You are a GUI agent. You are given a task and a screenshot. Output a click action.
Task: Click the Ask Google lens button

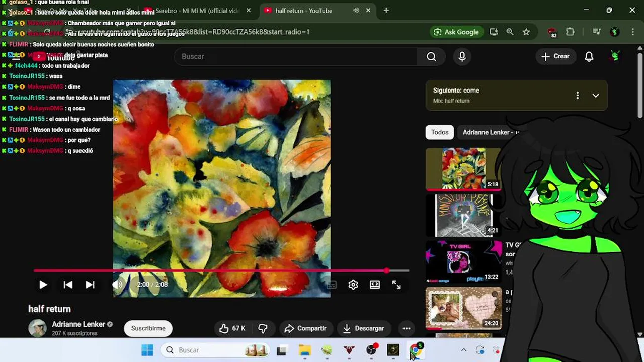pyautogui.click(x=456, y=32)
